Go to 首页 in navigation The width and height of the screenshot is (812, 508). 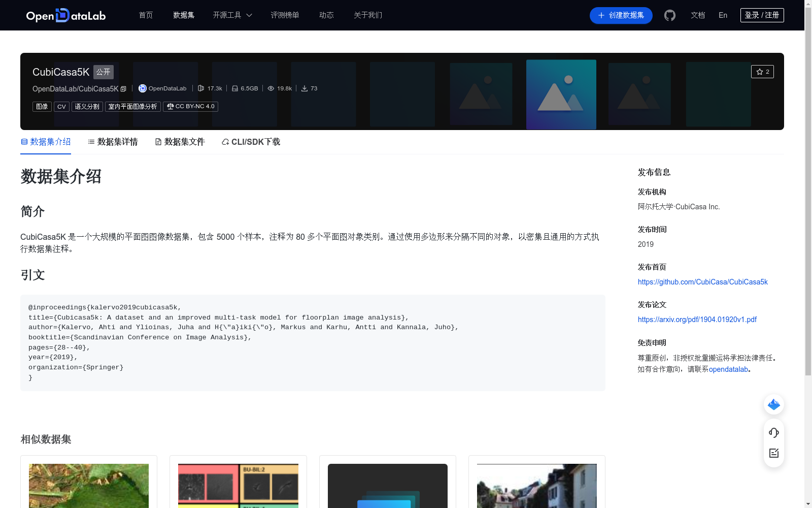146,15
